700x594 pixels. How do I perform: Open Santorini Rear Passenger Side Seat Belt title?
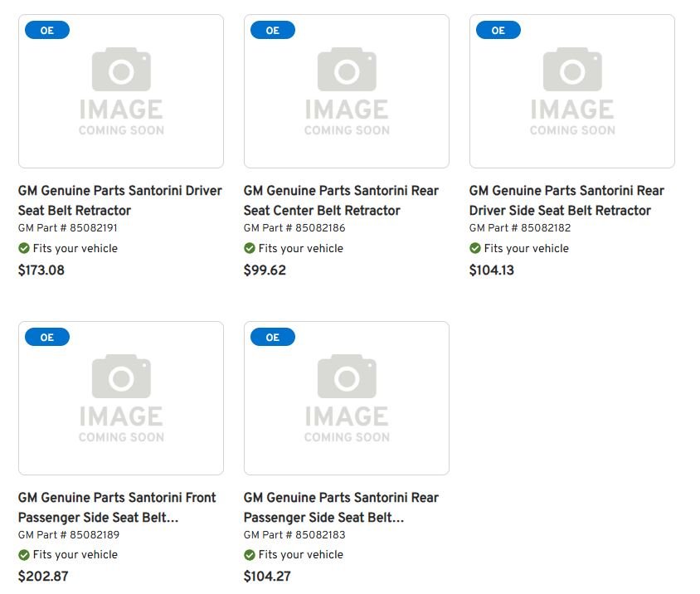341,507
